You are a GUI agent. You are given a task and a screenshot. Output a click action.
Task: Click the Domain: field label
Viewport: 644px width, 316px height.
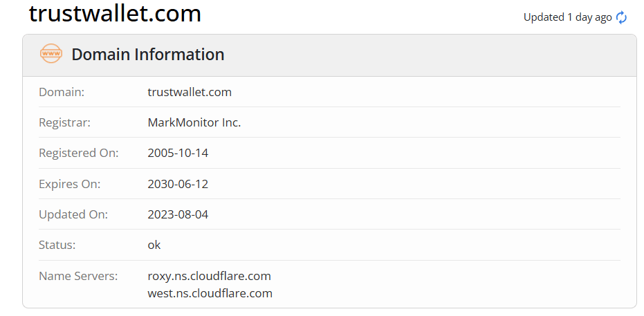click(62, 92)
